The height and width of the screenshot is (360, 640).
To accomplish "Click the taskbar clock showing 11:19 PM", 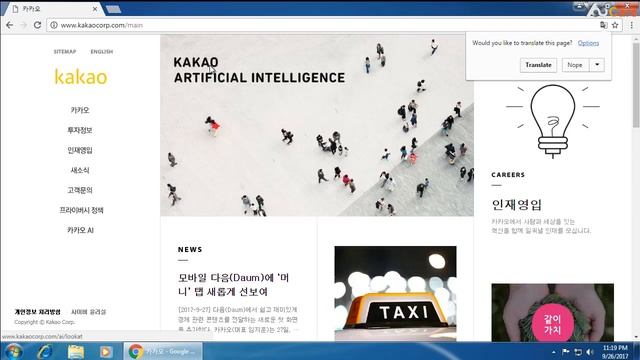I will (615, 352).
